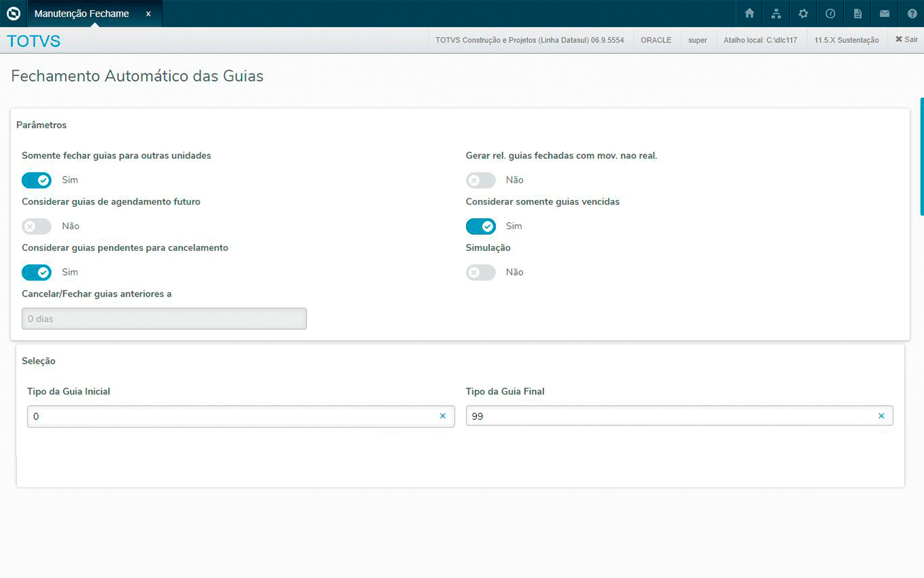Toggle off Considerar somente guias vencidas
The width and height of the screenshot is (924, 578).
point(480,226)
